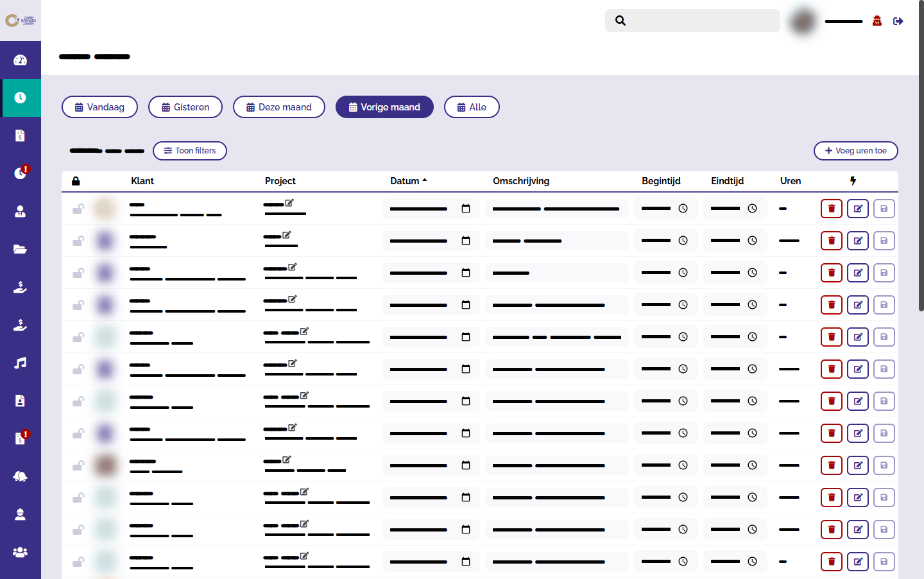
Task: Toggle the lock on the first table row
Action: click(78, 209)
